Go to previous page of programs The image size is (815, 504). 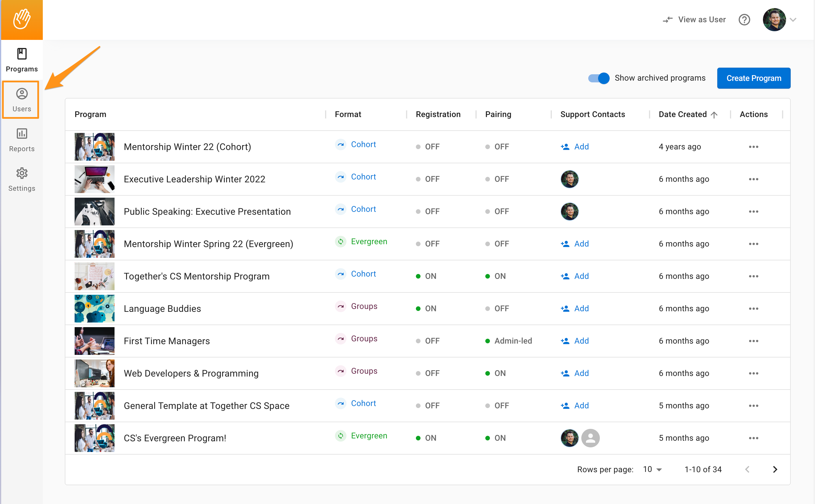click(747, 469)
